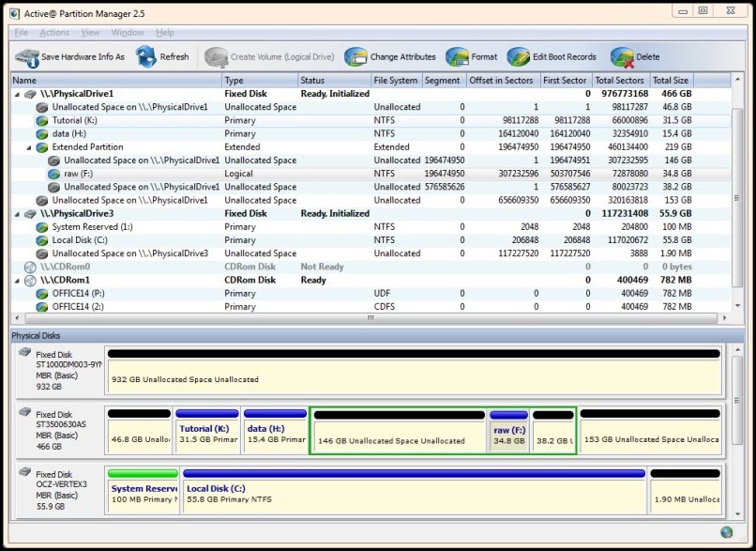Select the System Reserved partition block
The height and width of the screenshot is (551, 756).
coord(144,491)
